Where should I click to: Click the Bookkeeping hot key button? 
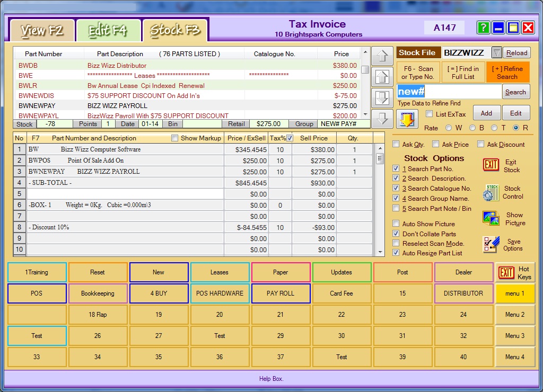coord(98,293)
